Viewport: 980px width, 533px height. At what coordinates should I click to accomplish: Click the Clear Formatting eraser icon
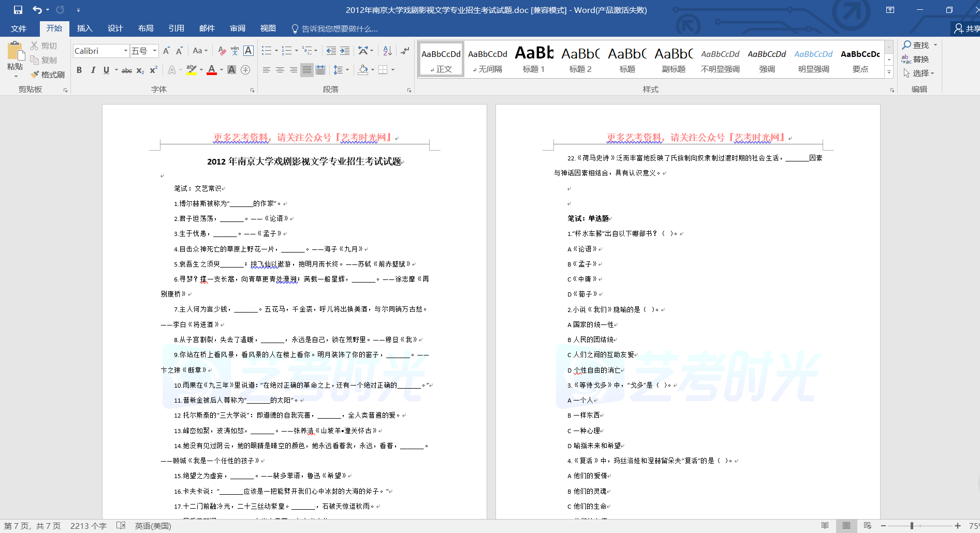[x=222, y=51]
